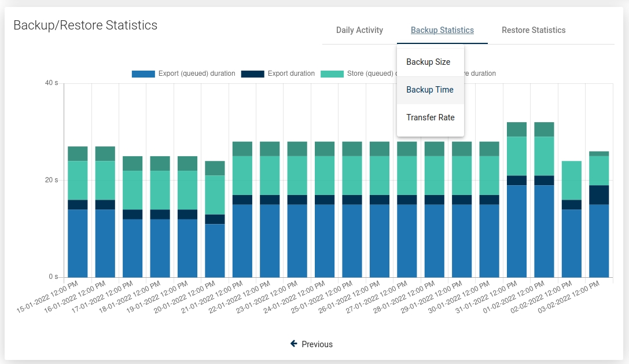
Task: Choose the Backup Time menu option
Action: (x=430, y=90)
